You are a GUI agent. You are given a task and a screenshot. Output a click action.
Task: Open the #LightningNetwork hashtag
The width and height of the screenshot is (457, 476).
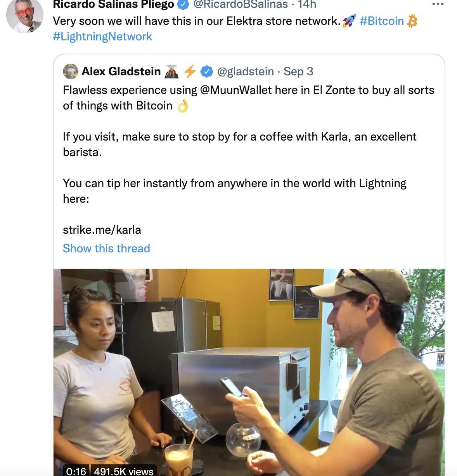102,36
